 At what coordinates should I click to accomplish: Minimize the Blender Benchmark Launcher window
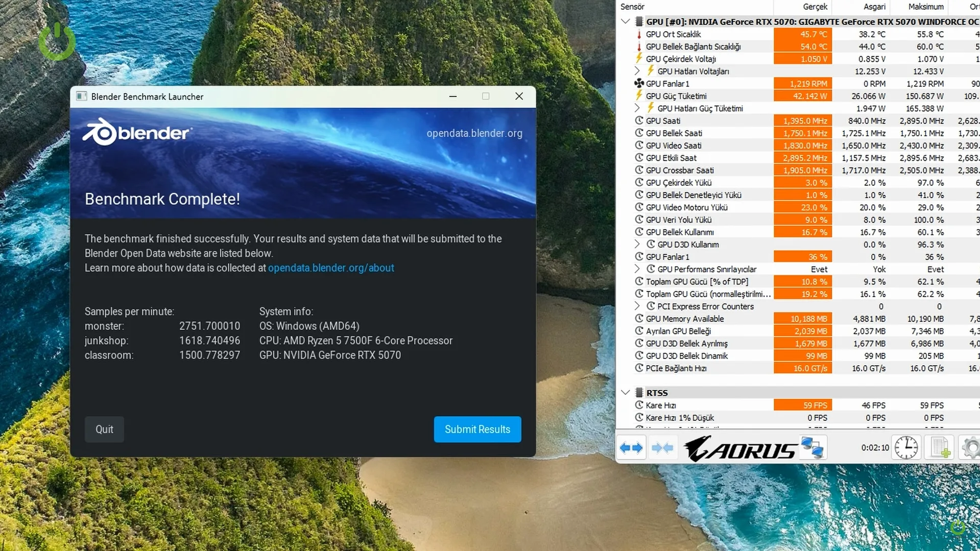click(x=453, y=96)
